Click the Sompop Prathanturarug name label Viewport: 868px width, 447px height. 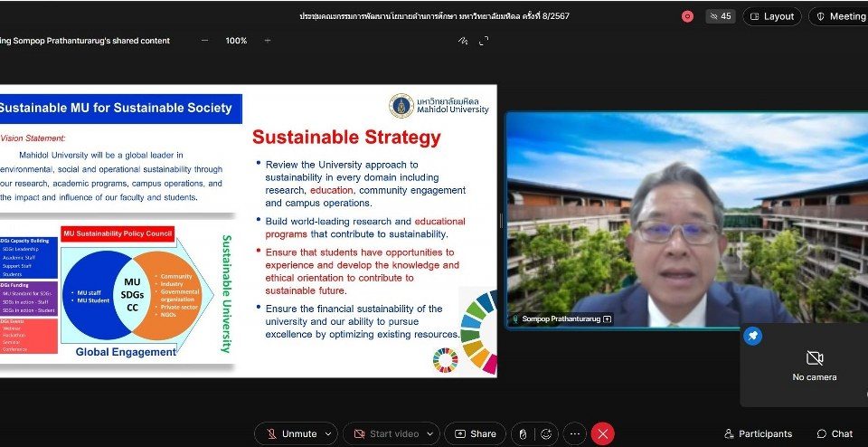pyautogui.click(x=561, y=319)
